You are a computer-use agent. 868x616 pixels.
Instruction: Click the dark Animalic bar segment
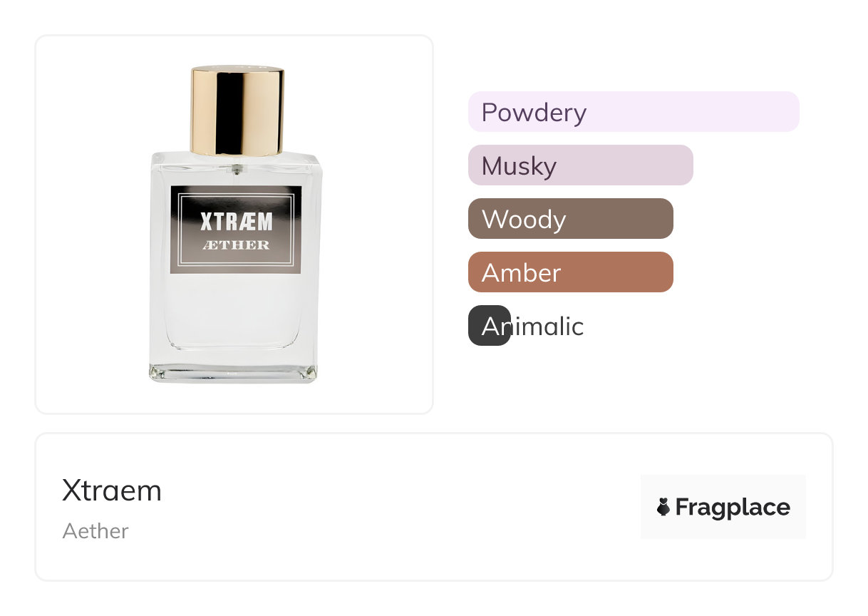point(488,326)
